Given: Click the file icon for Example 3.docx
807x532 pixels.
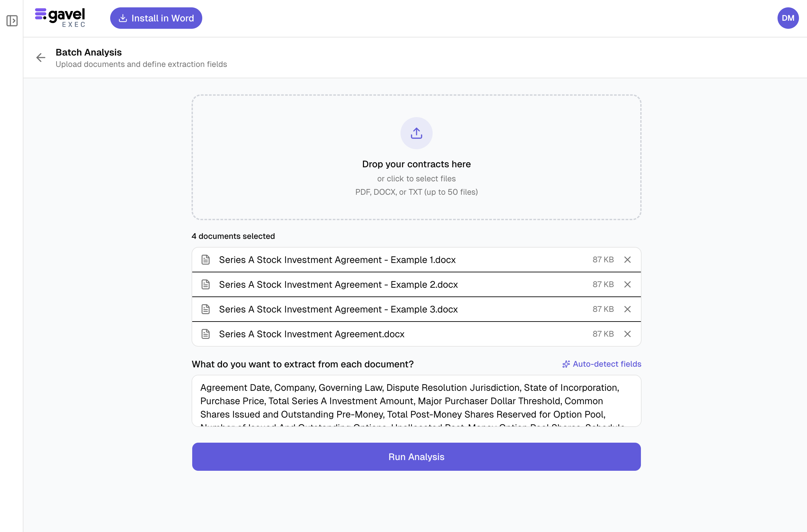Looking at the screenshot, I should (205, 309).
